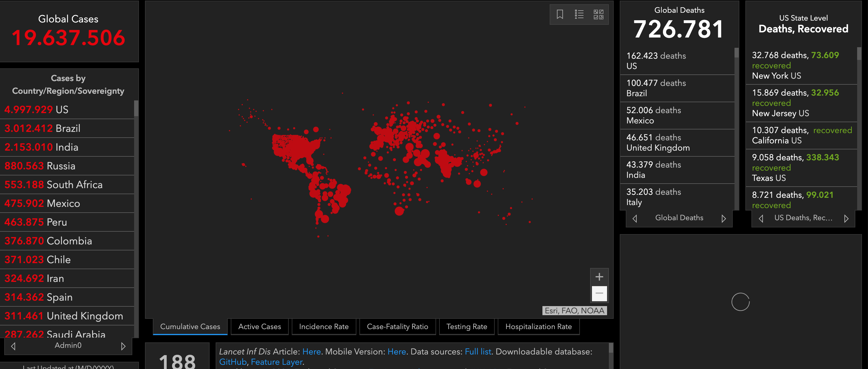Open the Full list data sources link

(x=478, y=351)
